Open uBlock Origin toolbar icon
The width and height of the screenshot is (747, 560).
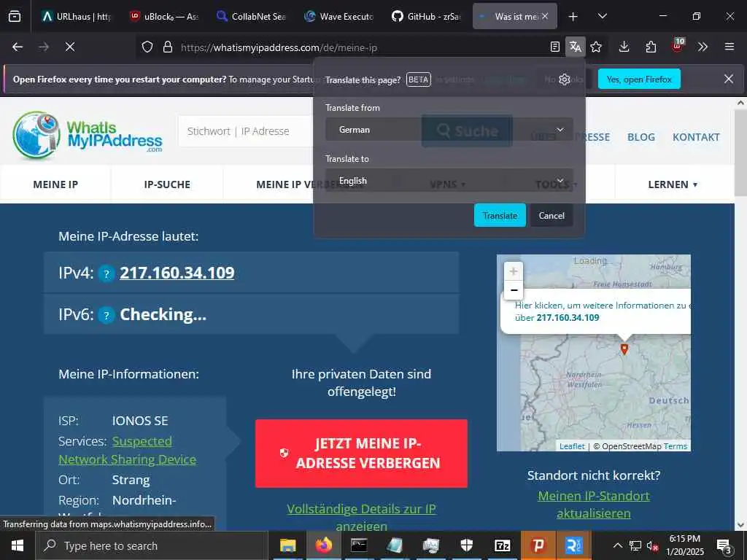point(678,46)
